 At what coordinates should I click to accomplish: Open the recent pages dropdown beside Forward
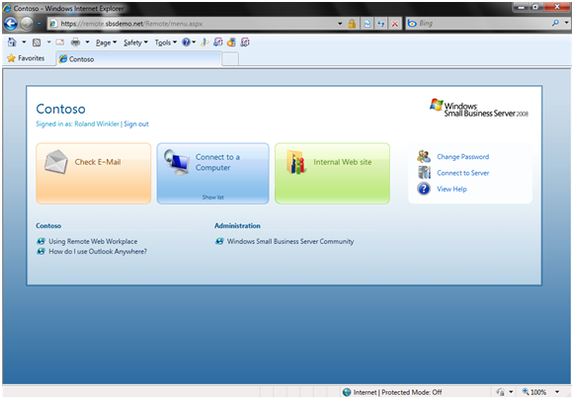pos(39,24)
